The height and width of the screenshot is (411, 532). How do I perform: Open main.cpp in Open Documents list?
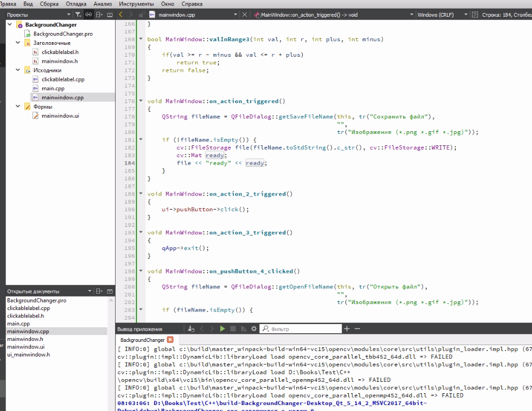[x=18, y=324]
